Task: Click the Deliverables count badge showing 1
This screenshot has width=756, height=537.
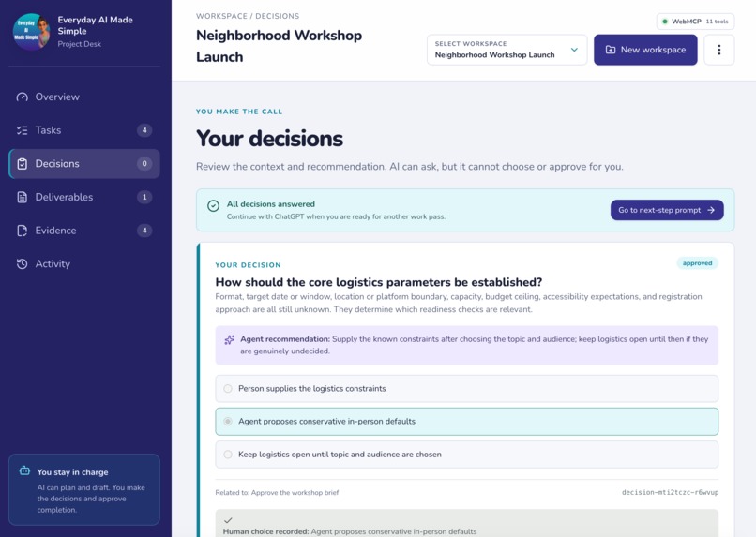Action: [x=144, y=197]
